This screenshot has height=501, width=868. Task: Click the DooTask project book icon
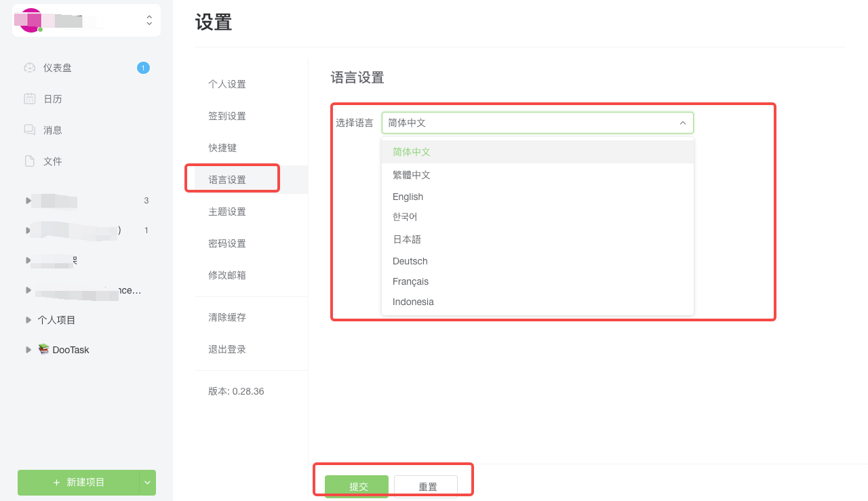point(44,349)
